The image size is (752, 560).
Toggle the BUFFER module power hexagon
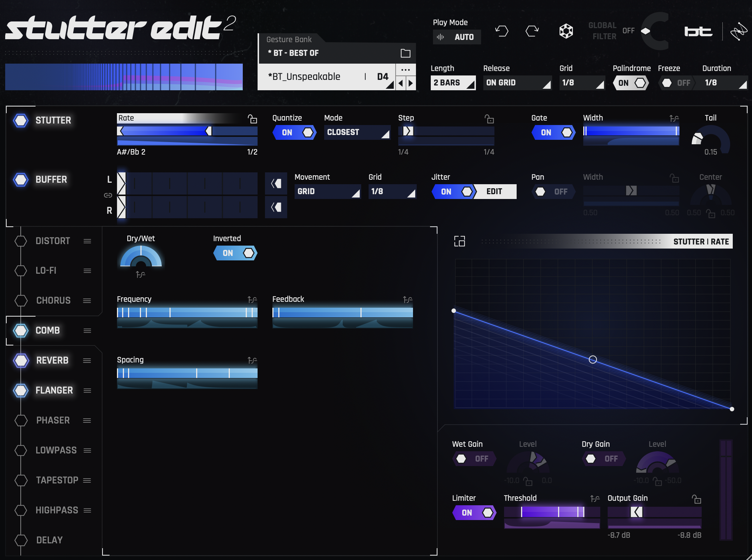click(21, 180)
